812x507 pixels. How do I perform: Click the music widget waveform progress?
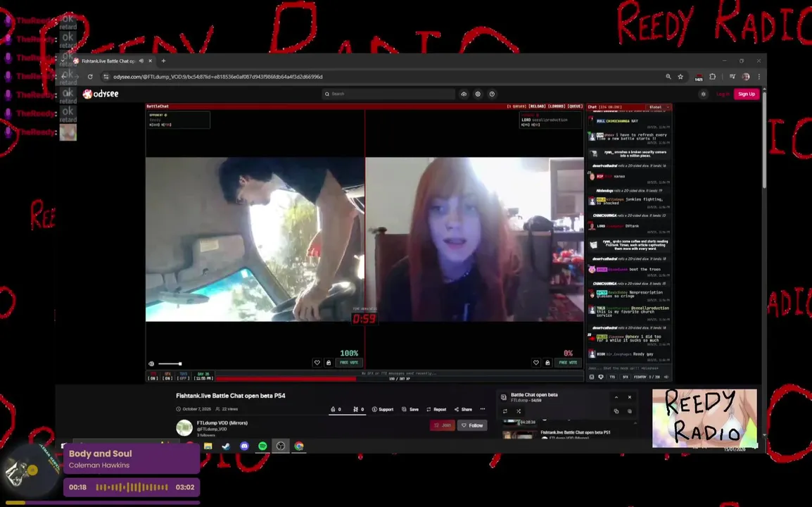[x=132, y=487]
